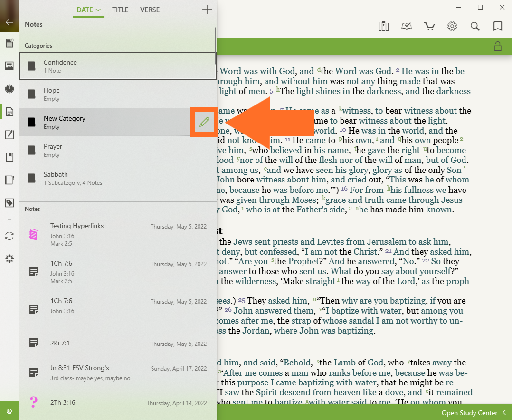Screen dimensions: 512x420
Task: Open the Tags icon in left sidebar
Action: tap(9, 203)
